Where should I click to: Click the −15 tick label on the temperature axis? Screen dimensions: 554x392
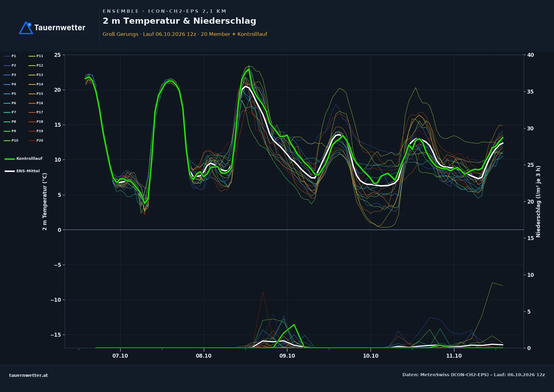(56, 335)
